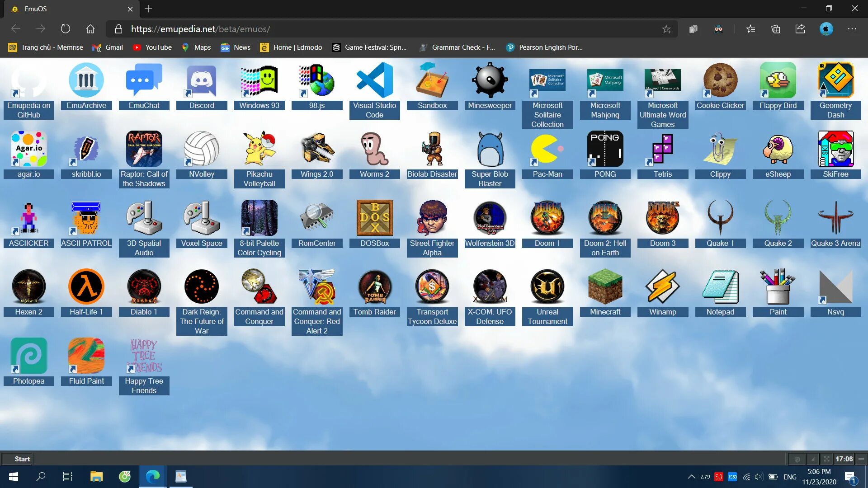Open the Gmail bookmark

click(x=108, y=47)
